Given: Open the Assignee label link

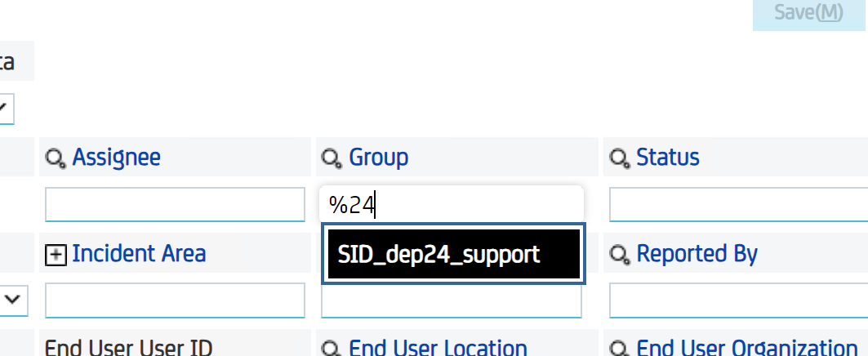Looking at the screenshot, I should click(x=116, y=158).
